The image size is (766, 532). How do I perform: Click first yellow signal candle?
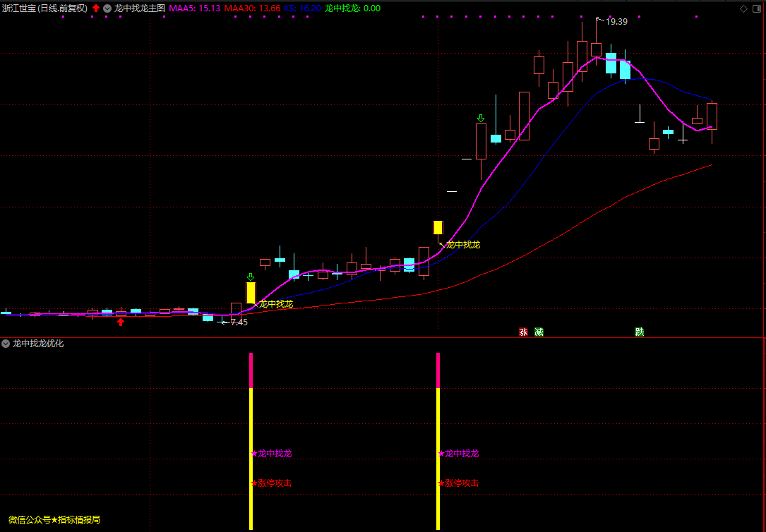point(251,293)
